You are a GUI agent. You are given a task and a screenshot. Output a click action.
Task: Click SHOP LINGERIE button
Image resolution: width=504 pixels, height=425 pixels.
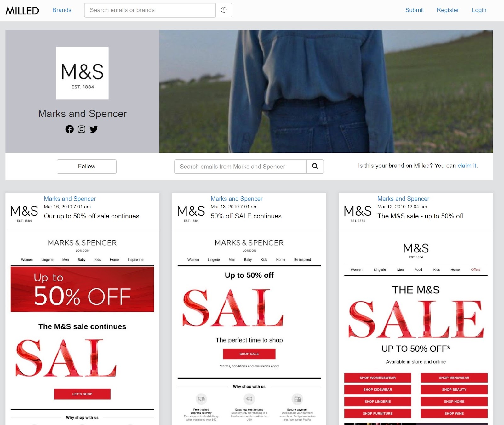click(378, 401)
